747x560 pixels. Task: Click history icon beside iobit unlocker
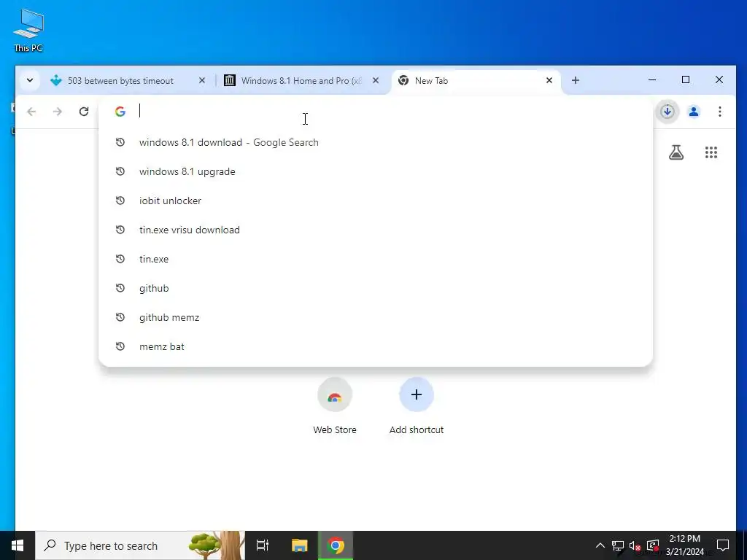coord(120,201)
